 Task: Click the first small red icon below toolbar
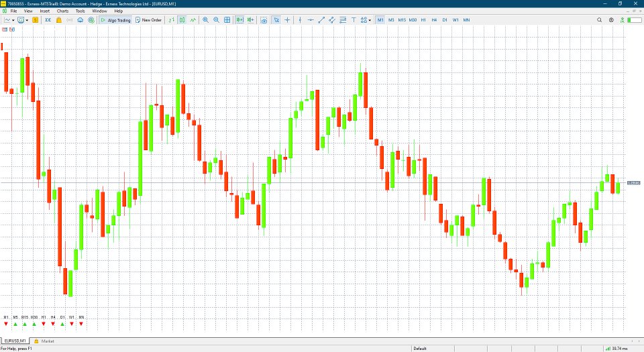(x=5, y=30)
